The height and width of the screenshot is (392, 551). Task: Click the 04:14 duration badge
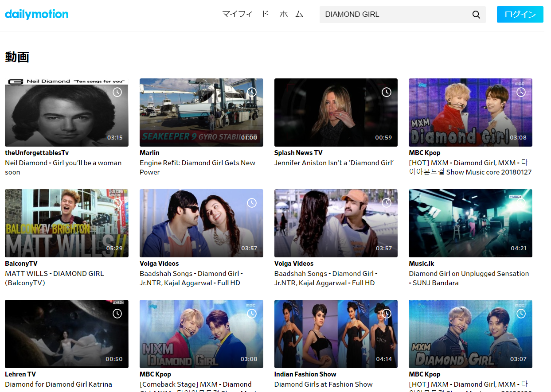(384, 359)
